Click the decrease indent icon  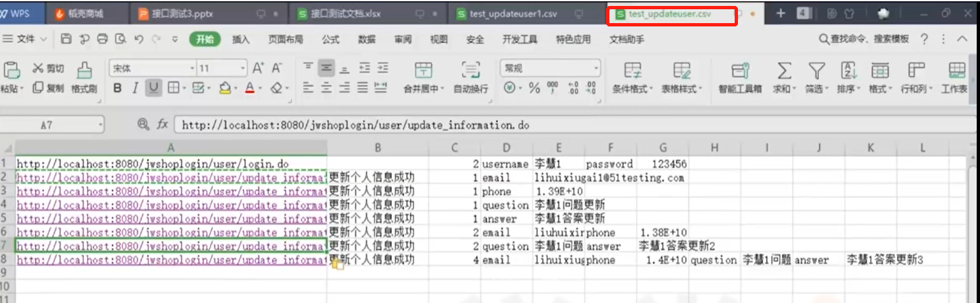pos(363,68)
